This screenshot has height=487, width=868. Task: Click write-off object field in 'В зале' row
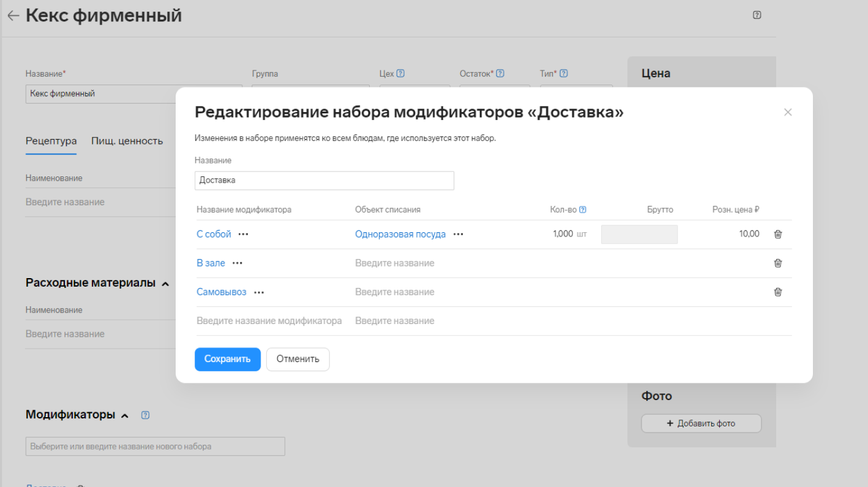[395, 263]
